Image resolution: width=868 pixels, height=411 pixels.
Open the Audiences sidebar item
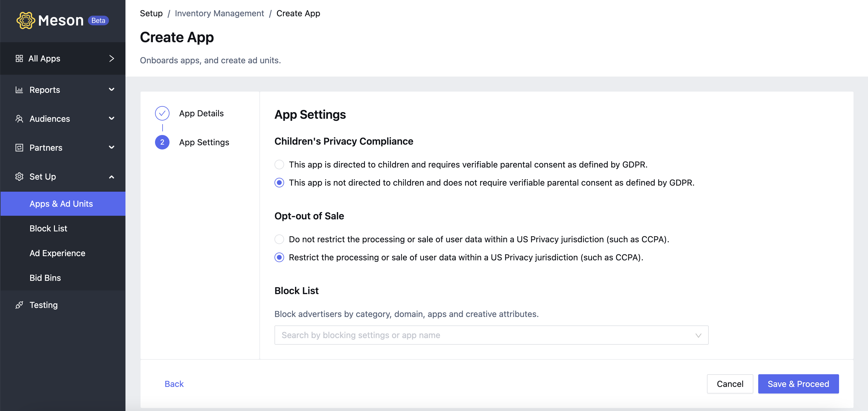pyautogui.click(x=63, y=119)
